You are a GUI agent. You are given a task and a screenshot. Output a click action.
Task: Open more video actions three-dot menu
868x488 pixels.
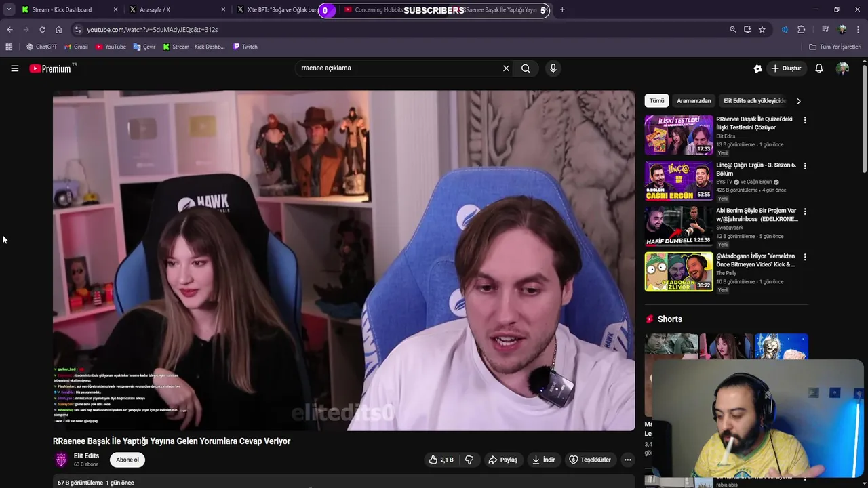628,460
